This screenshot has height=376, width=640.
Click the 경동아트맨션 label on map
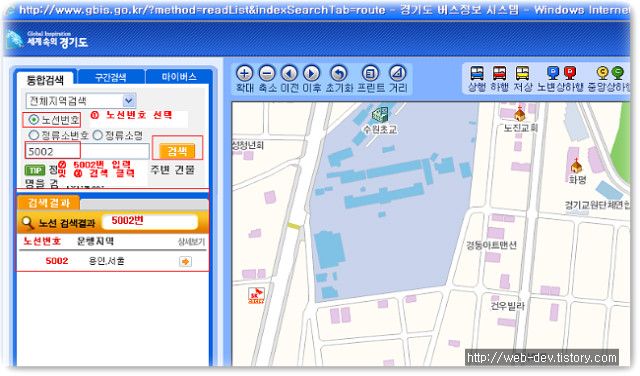(x=491, y=245)
